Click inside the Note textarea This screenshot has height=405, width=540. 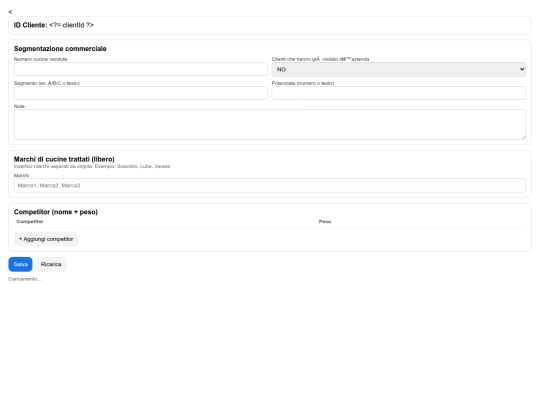tap(270, 124)
